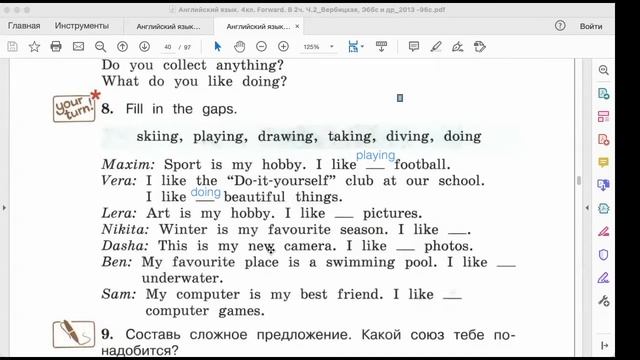Click the scrolling mode icon
The image size is (640, 360).
[381, 47]
